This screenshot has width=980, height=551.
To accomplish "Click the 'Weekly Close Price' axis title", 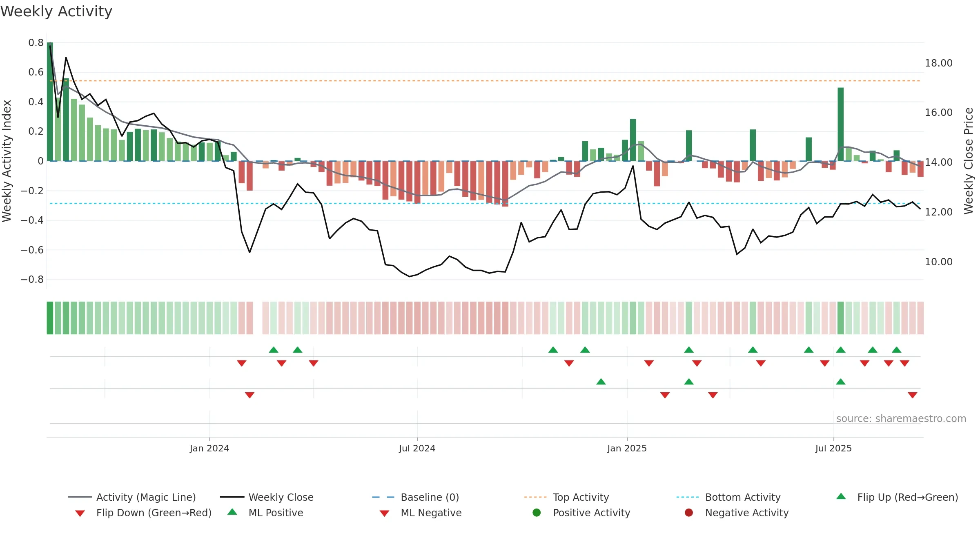I will click(x=969, y=161).
